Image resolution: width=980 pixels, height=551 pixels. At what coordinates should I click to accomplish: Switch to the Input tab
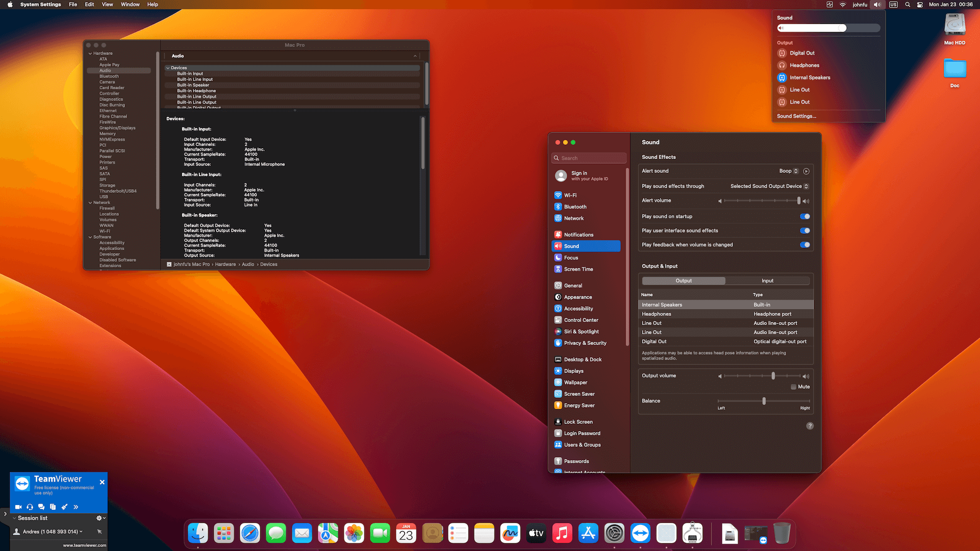(767, 281)
